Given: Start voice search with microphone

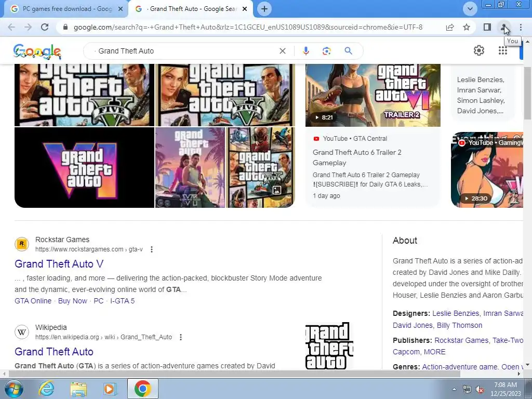Looking at the screenshot, I should (x=305, y=51).
